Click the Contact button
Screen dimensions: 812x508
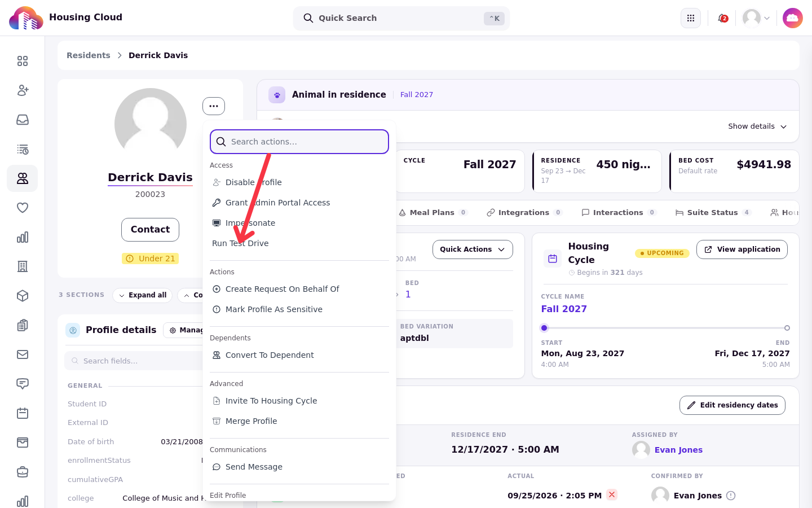[150, 230]
